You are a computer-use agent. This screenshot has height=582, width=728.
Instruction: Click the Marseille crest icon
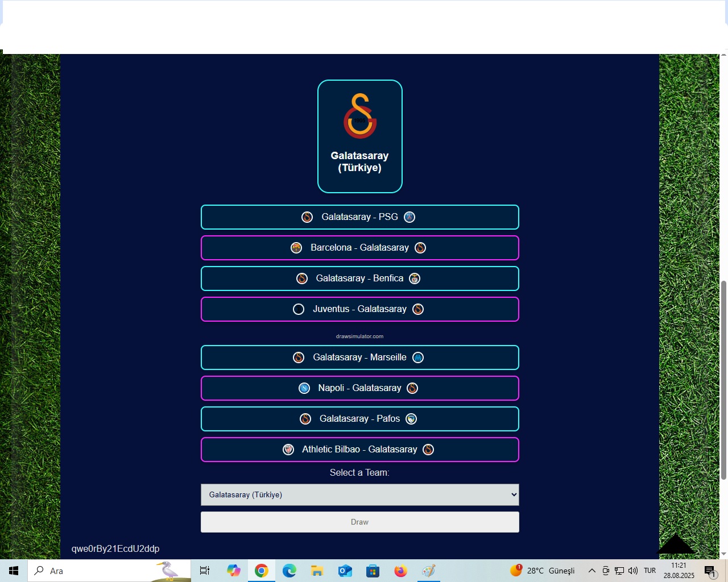(418, 357)
